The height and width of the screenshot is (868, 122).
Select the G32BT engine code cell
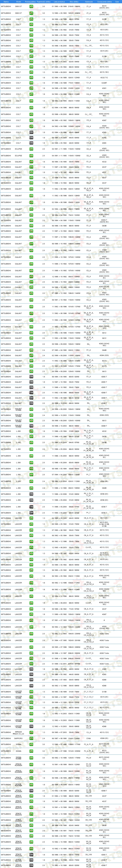tap(104, 83)
